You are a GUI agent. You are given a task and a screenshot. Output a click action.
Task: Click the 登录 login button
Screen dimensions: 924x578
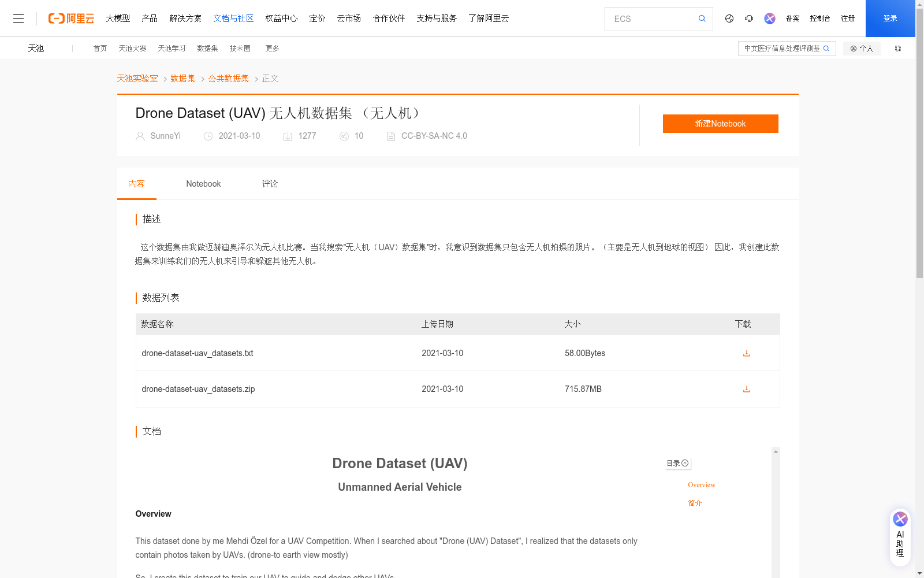point(891,18)
